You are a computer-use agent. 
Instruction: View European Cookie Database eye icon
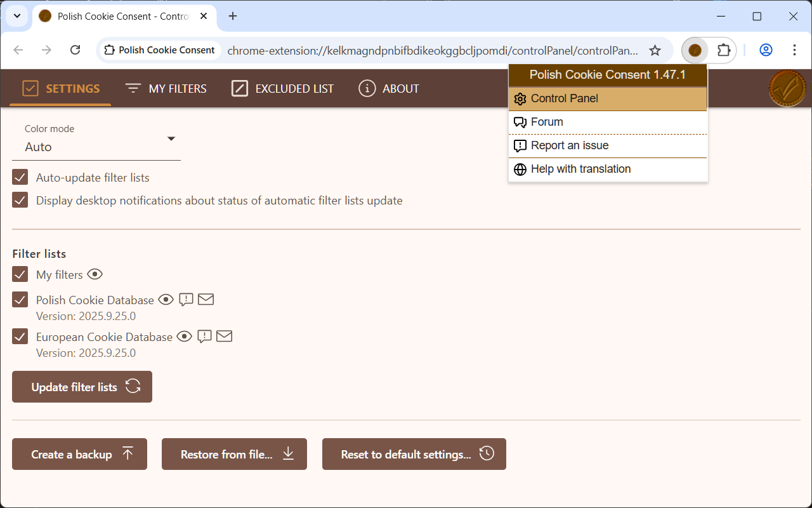185,337
